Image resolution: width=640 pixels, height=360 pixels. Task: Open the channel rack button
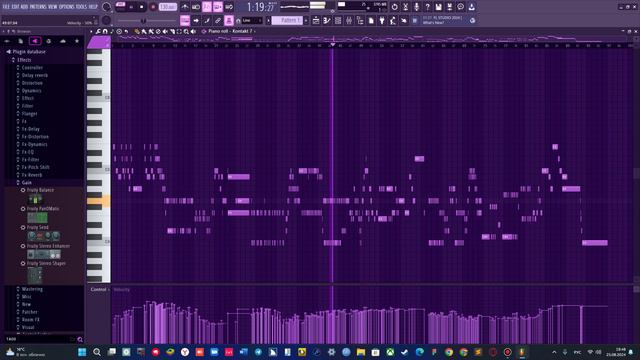(x=338, y=20)
